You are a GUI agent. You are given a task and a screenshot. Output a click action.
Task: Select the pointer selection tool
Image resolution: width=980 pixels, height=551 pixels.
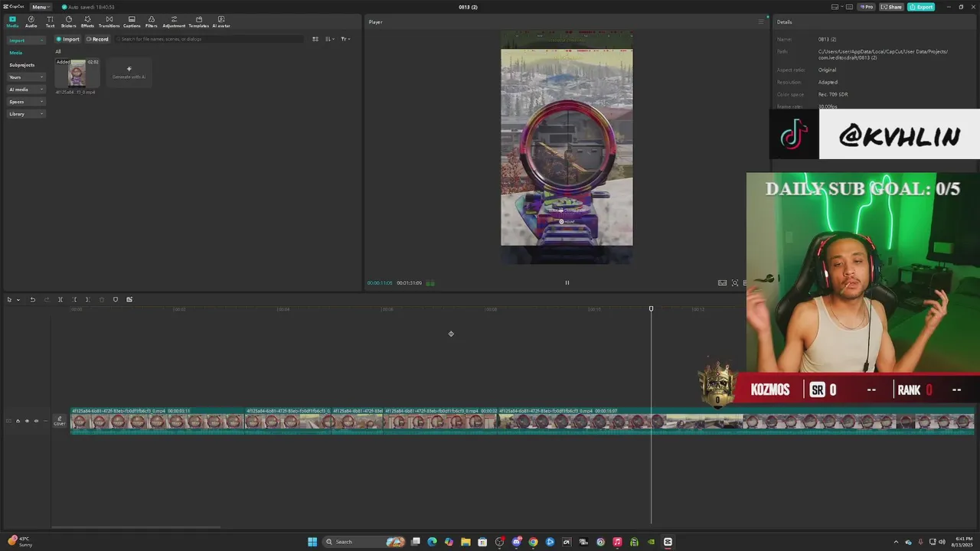9,299
